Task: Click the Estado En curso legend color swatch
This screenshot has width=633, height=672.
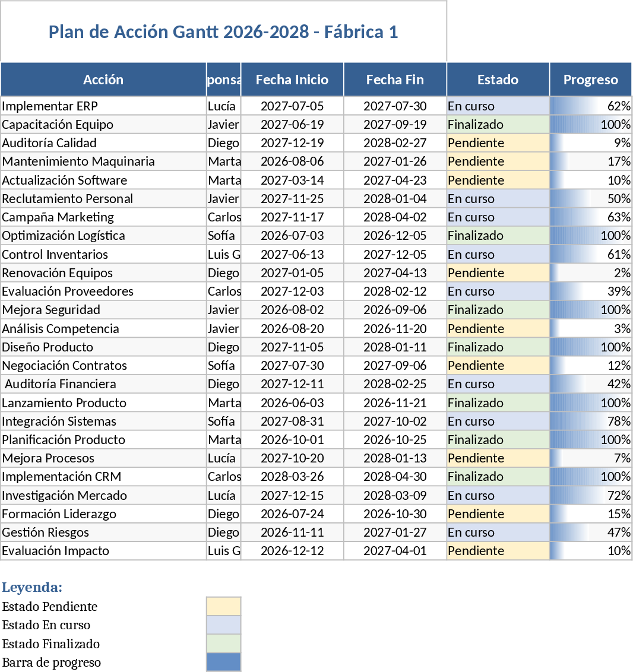Action: click(223, 625)
